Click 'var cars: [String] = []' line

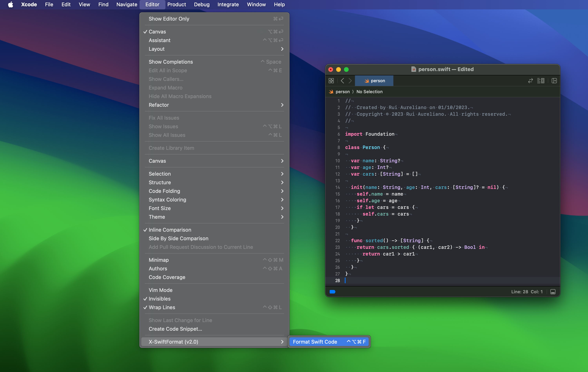[x=386, y=174]
